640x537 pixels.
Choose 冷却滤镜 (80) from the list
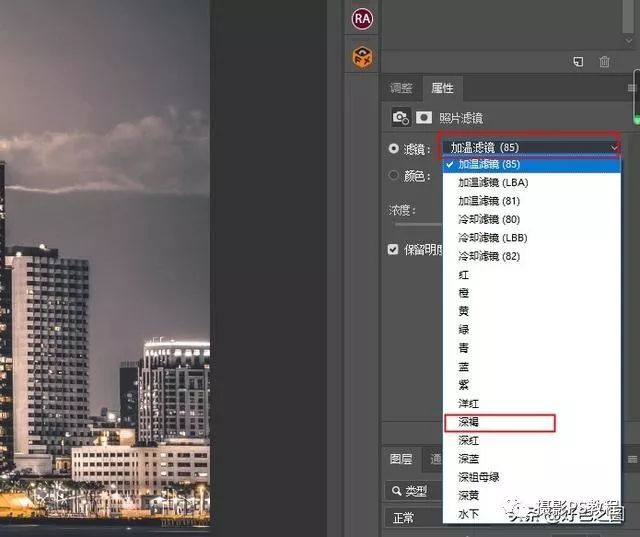(x=492, y=219)
